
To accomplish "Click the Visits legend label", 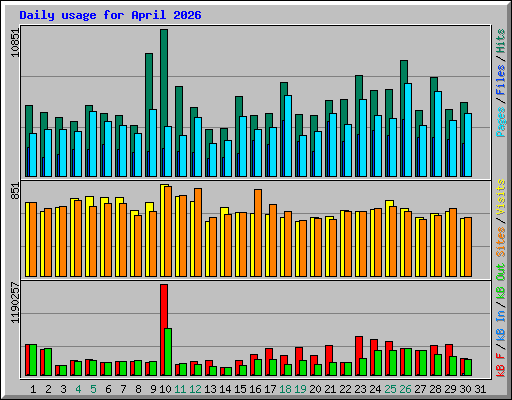I will (501, 197).
